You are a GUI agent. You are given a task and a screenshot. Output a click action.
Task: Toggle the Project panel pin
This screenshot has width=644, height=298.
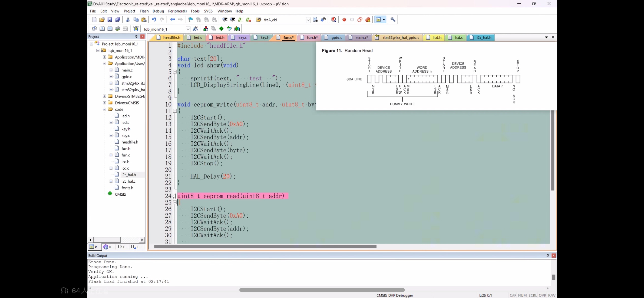tap(136, 36)
